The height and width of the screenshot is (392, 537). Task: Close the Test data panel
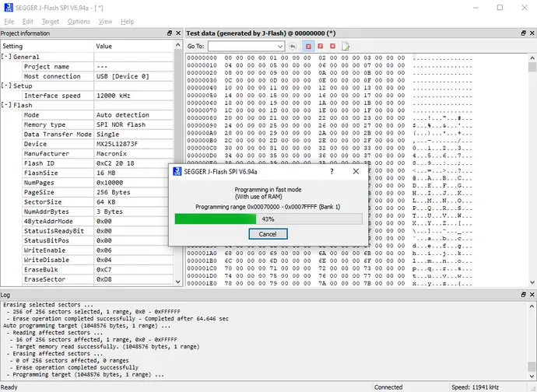pyautogui.click(x=532, y=33)
